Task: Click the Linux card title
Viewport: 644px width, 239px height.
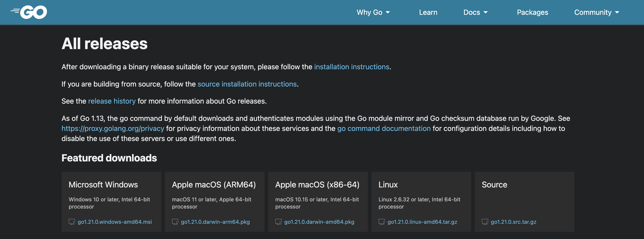Action: click(x=388, y=185)
